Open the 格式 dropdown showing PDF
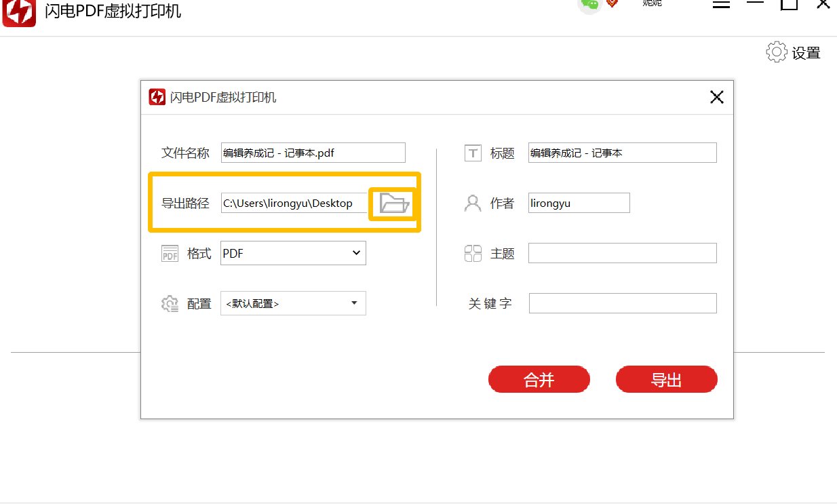The image size is (837, 504). click(293, 252)
